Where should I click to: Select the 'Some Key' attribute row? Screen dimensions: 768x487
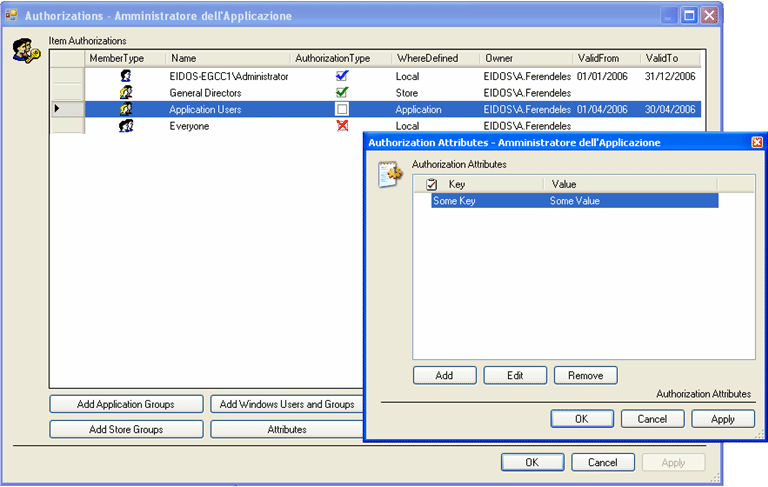point(575,200)
